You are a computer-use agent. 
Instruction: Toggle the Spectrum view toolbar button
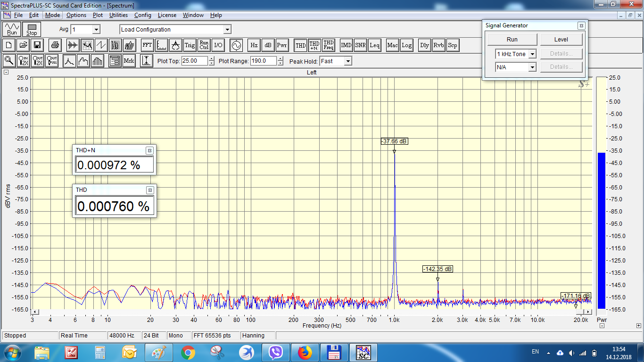point(87,45)
